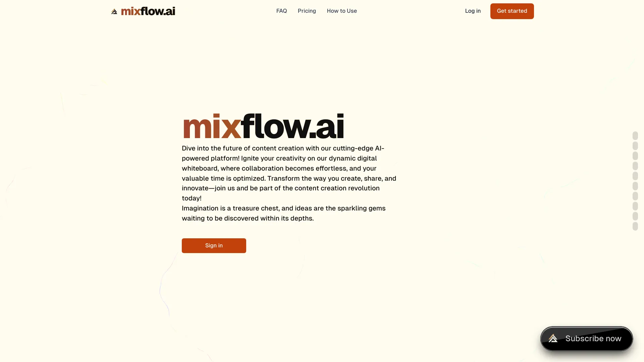Scroll using the right side dot scrollbar
This screenshot has height=362, width=644.
635,181
